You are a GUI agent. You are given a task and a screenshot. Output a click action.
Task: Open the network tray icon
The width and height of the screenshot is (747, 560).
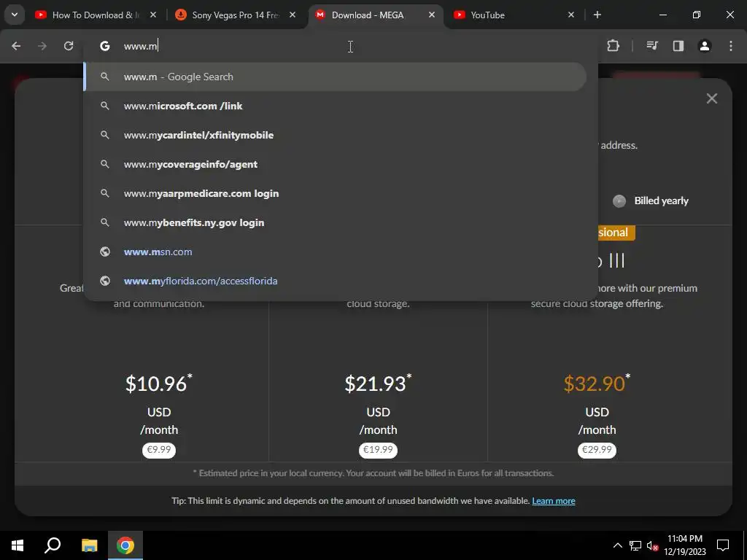pyautogui.click(x=635, y=545)
